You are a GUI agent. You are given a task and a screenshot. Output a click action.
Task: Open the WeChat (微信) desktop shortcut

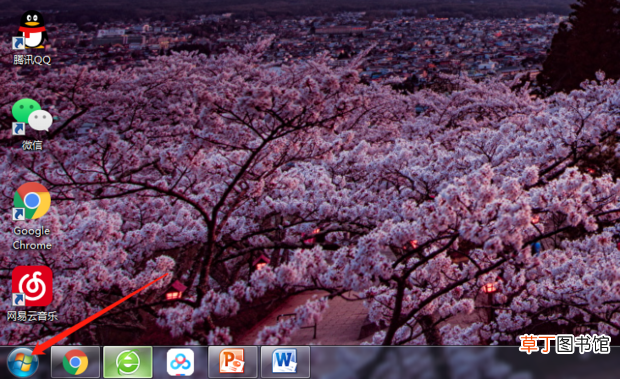click(32, 116)
